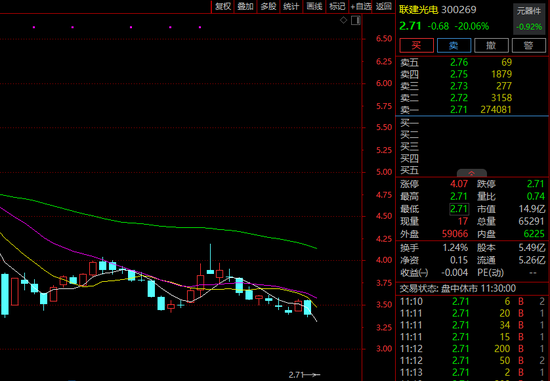Click the diamond marker icon above chart
The width and height of the screenshot is (550, 381).
click(343, 20)
